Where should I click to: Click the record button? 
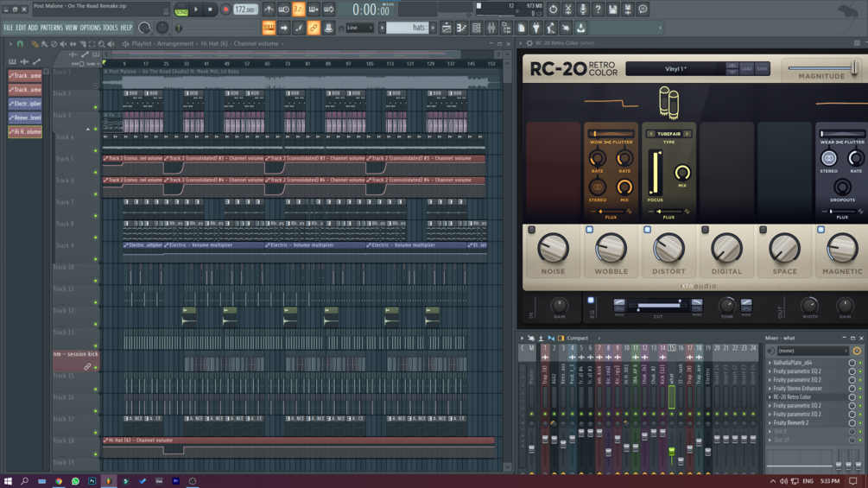click(x=225, y=10)
